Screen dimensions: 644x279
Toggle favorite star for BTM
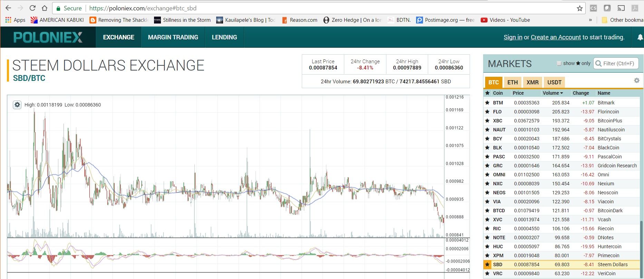(487, 103)
